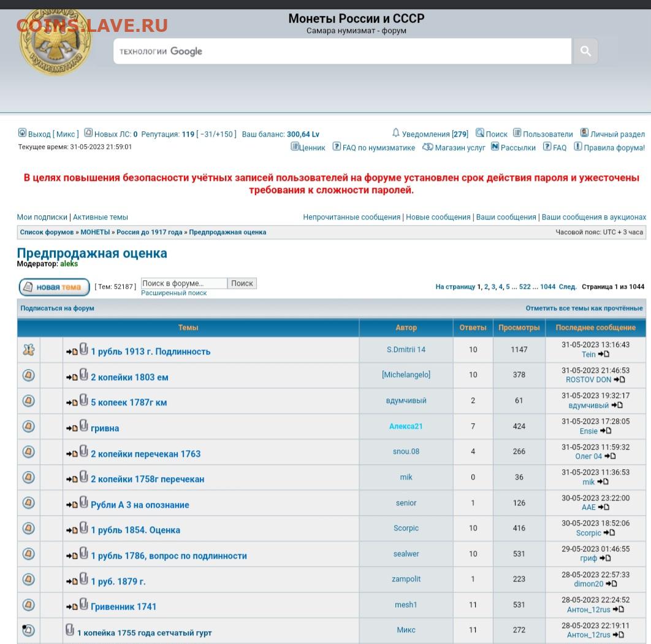Open Новые сообщения

438,217
